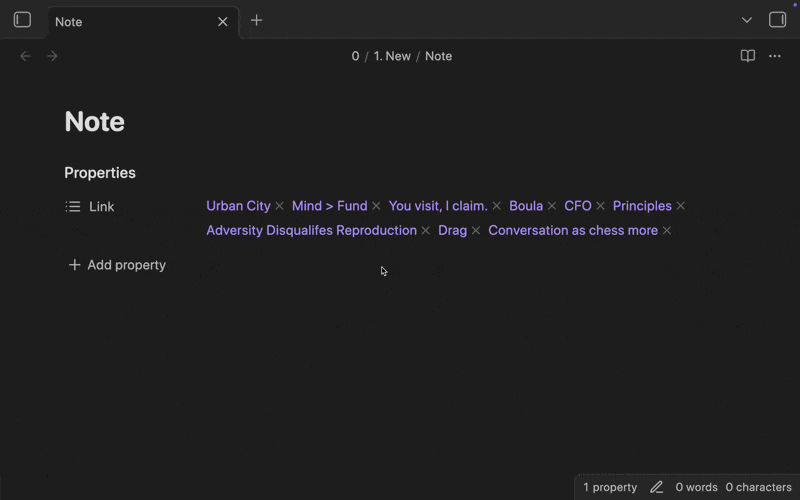Open a new tab with plus icon
The image size is (800, 500).
click(x=257, y=20)
